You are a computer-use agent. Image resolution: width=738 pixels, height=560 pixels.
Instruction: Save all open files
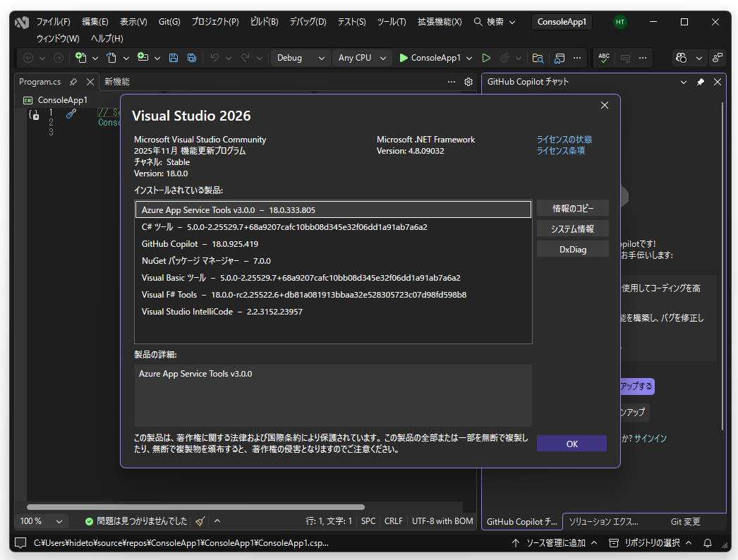point(191,58)
